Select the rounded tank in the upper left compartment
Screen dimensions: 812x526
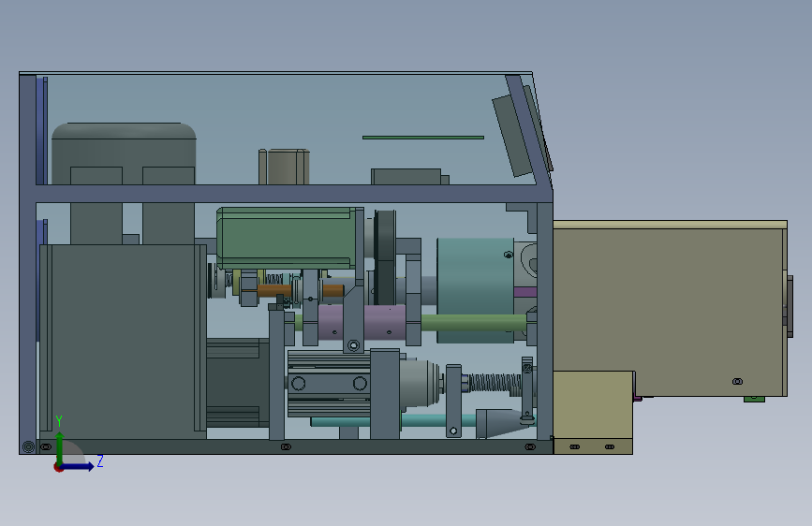[124, 153]
